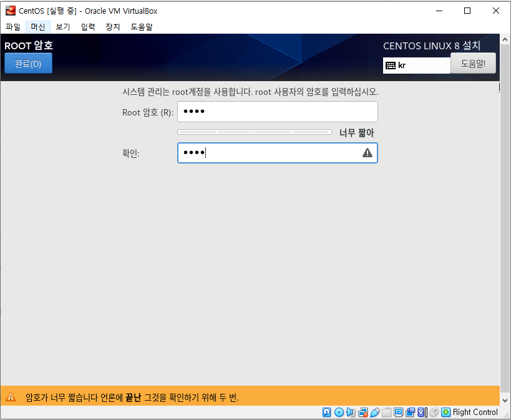511x420 pixels.
Task: Click the host key green arrow icon
Action: (446, 412)
